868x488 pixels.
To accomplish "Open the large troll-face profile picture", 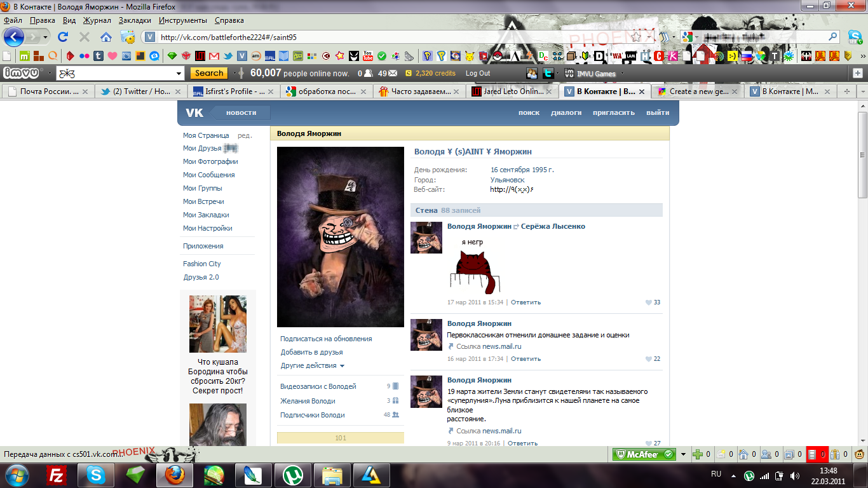I will pyautogui.click(x=341, y=237).
